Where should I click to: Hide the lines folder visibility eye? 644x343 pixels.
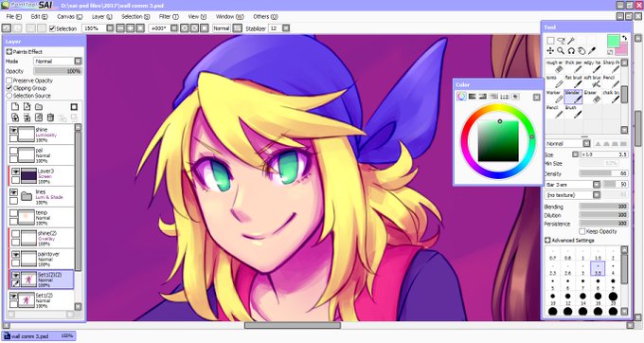[x=13, y=192]
